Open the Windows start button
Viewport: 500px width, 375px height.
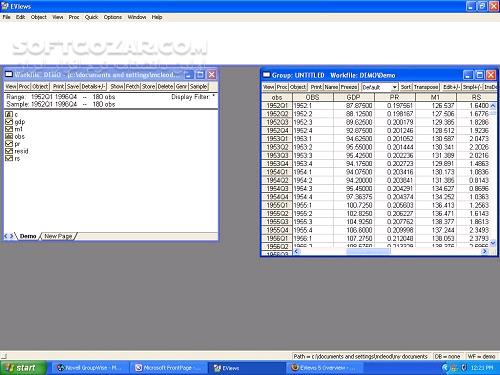[23, 368]
